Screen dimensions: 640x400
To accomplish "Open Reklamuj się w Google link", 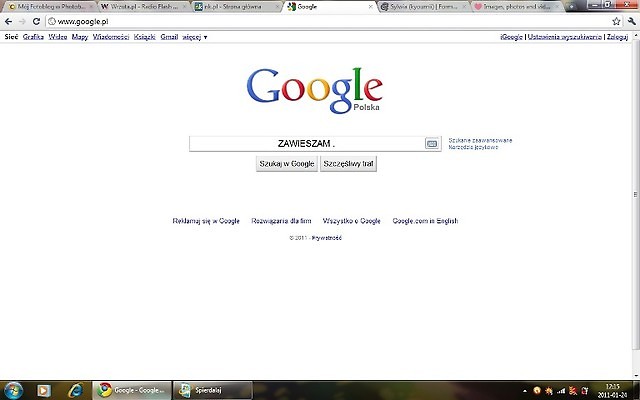I will click(x=206, y=221).
